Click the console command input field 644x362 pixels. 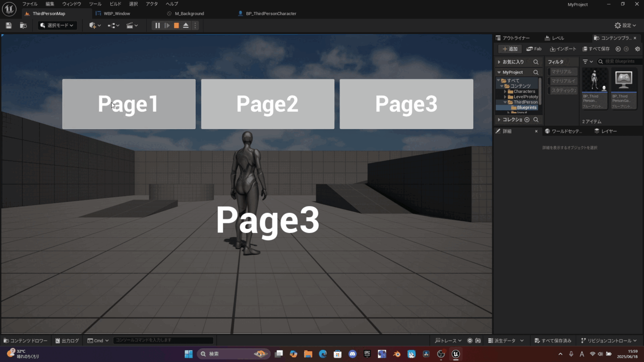point(162,340)
